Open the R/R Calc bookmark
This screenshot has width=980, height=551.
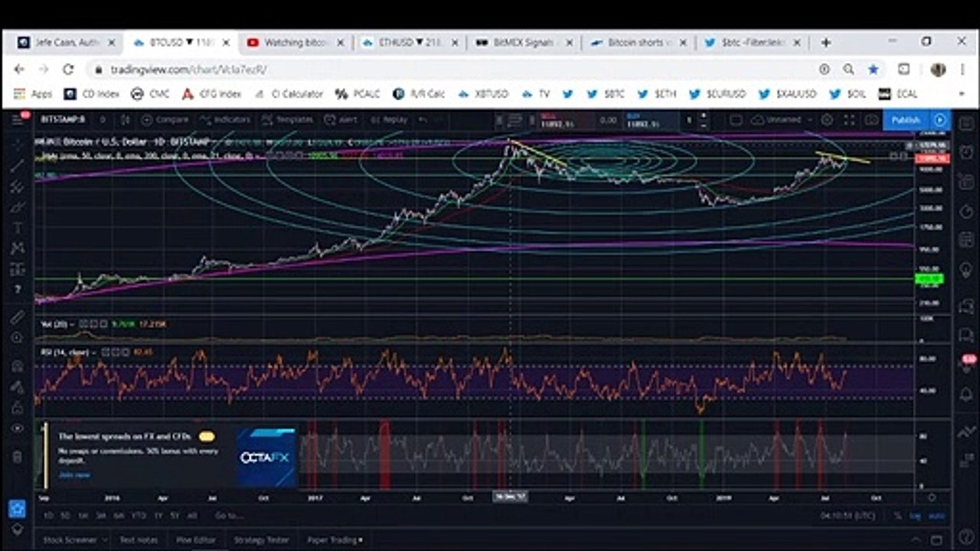click(x=419, y=94)
